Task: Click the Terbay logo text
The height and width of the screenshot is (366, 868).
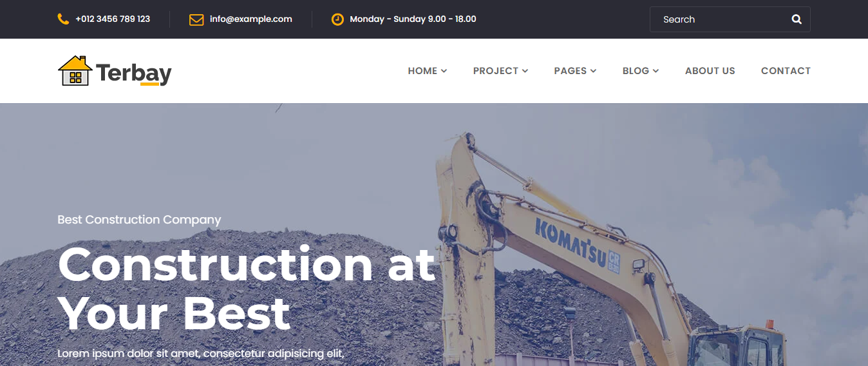Action: 134,73
